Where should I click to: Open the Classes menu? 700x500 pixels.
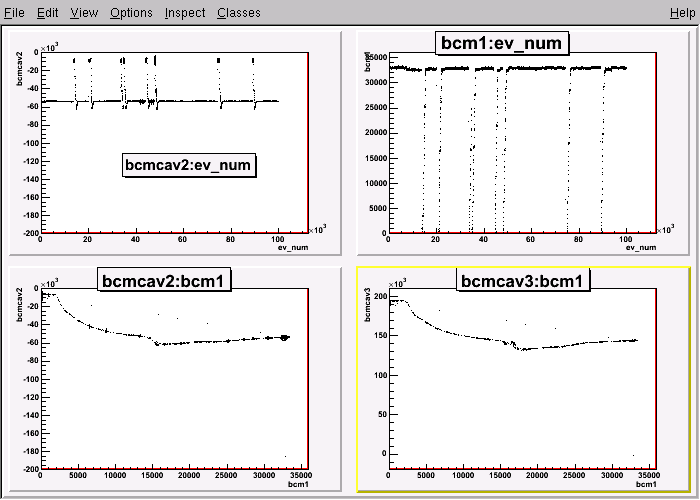click(x=239, y=12)
